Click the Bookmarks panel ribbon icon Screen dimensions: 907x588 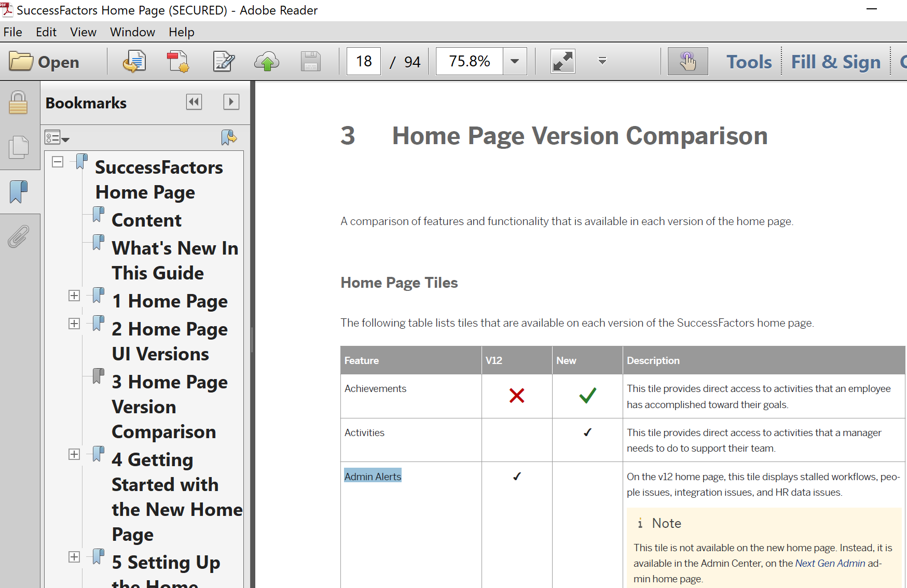[x=19, y=192]
